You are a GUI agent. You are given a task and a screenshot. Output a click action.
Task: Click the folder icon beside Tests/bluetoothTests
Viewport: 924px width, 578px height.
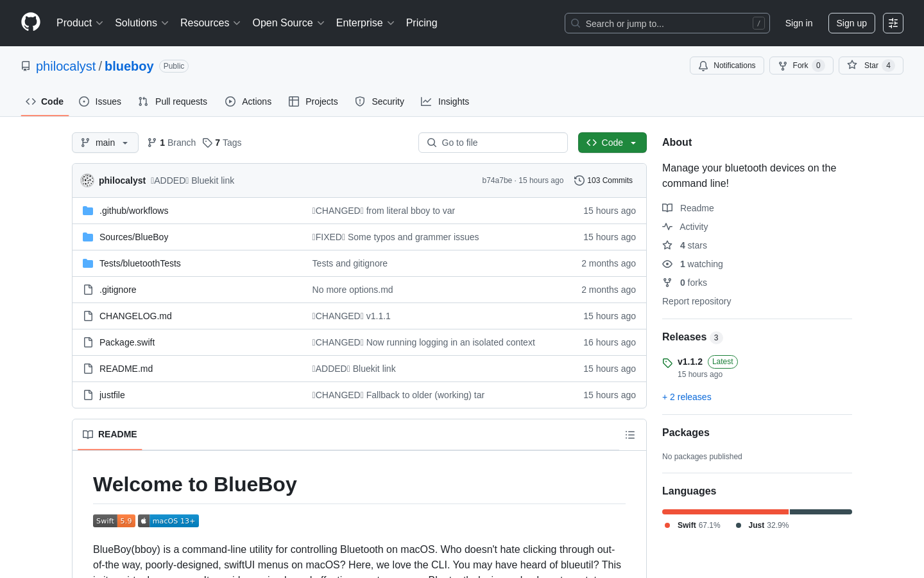pyautogui.click(x=88, y=263)
